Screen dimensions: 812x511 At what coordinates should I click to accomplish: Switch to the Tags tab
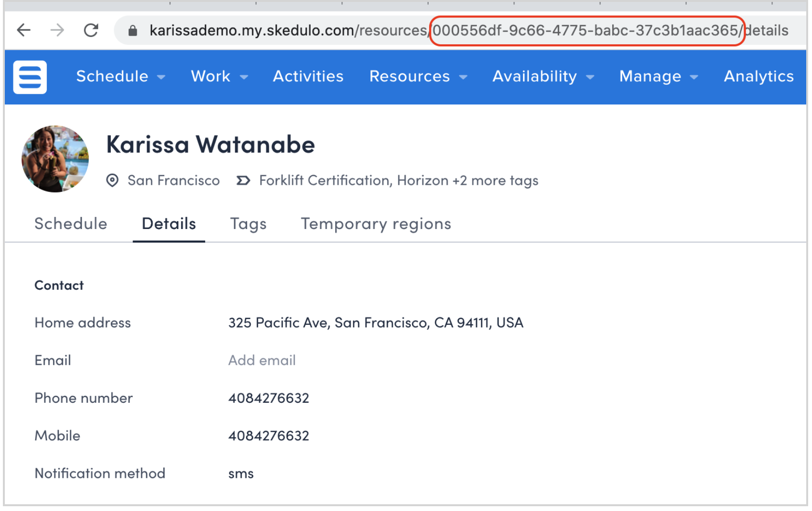(248, 224)
